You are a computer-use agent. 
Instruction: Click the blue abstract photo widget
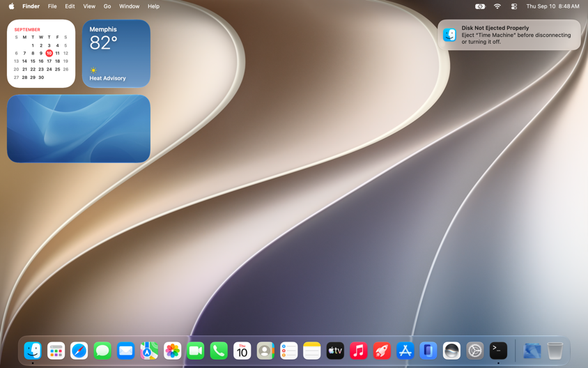[79, 129]
